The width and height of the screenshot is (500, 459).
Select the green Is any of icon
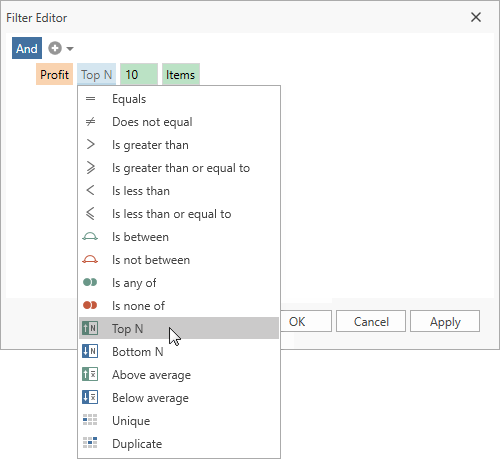90,282
